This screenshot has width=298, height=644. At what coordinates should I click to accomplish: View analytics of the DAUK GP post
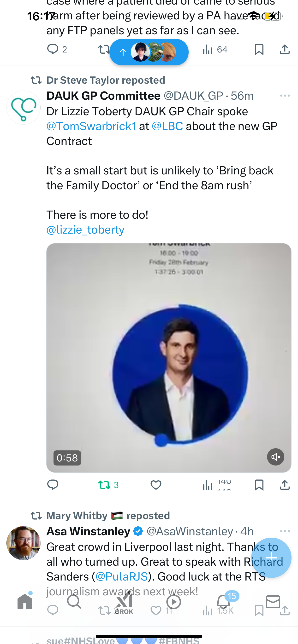tap(217, 485)
